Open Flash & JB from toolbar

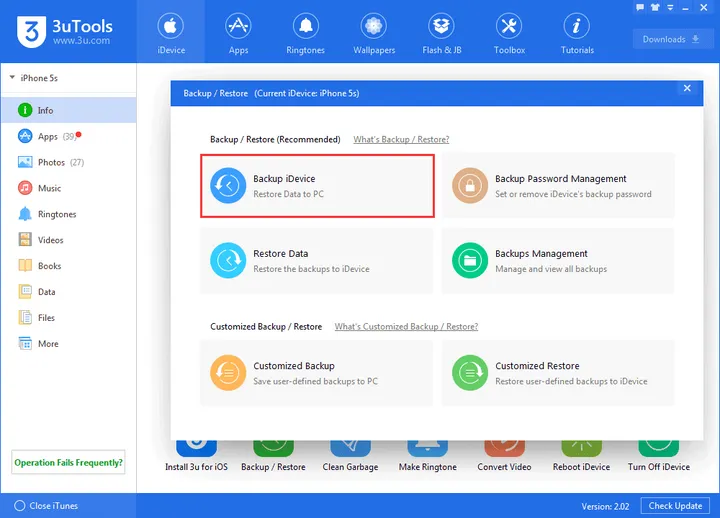tap(440, 32)
